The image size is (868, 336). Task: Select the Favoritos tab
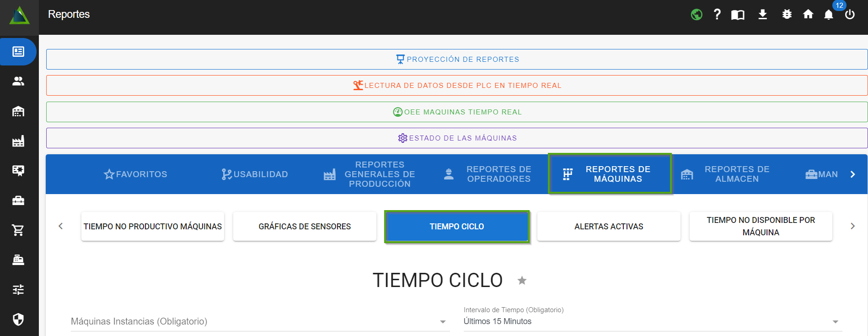pyautogui.click(x=136, y=174)
